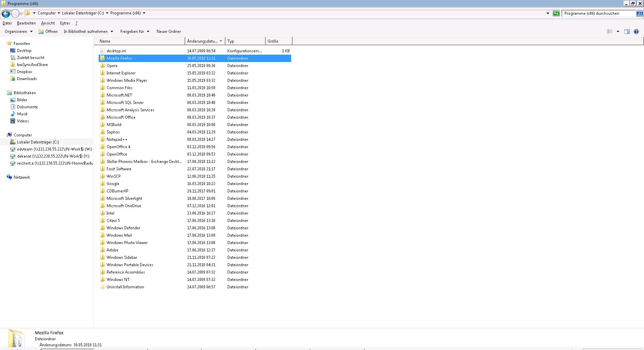Select the Citavi 5 folder
Viewport: 644px width, 350px height.
113,221
